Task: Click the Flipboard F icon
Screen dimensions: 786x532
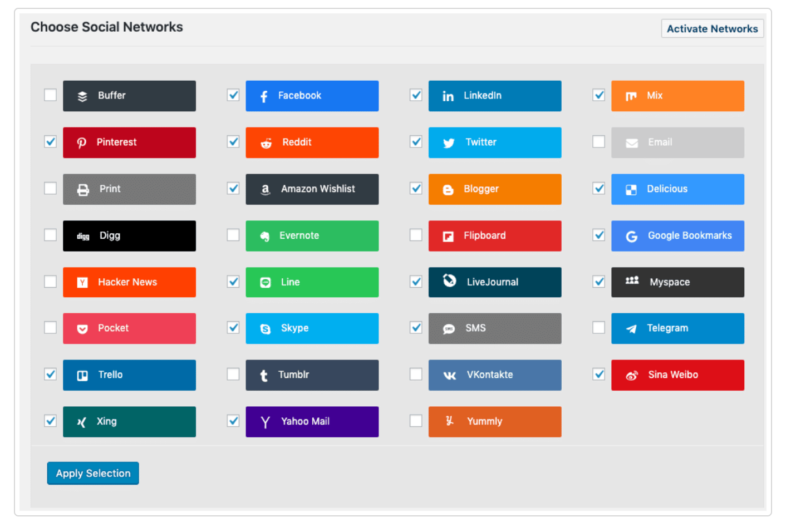Action: click(448, 237)
